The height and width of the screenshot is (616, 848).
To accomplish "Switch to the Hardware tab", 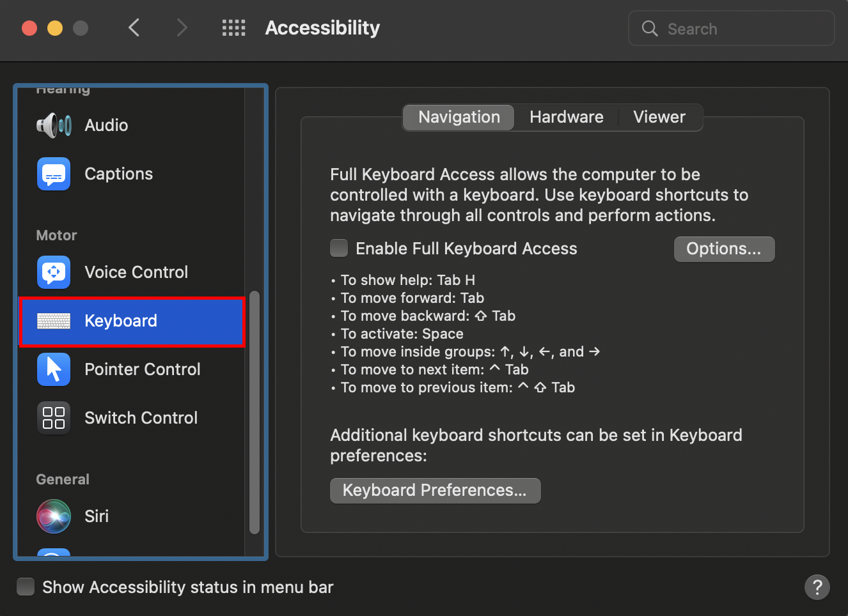I will point(566,118).
